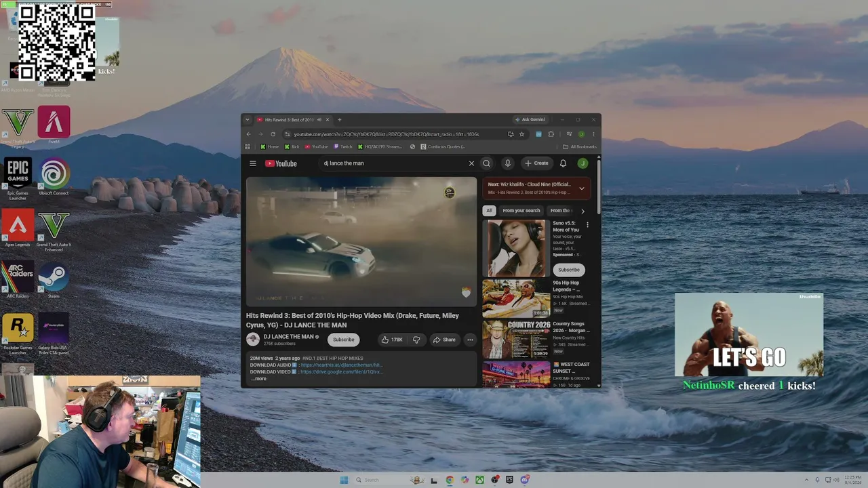
Task: Open the Country 2026 video thumbnail
Action: (x=516, y=339)
